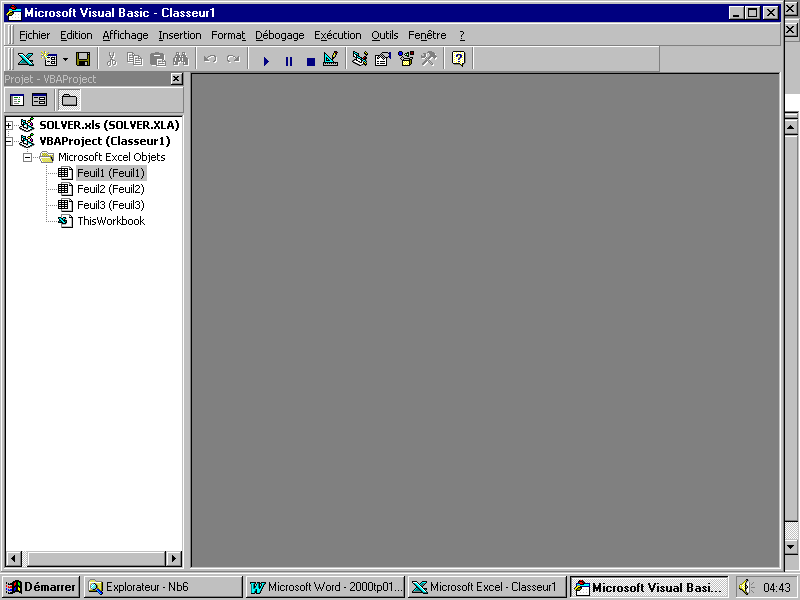Select VBAProject (Classeur1) in the tree

click(x=105, y=141)
